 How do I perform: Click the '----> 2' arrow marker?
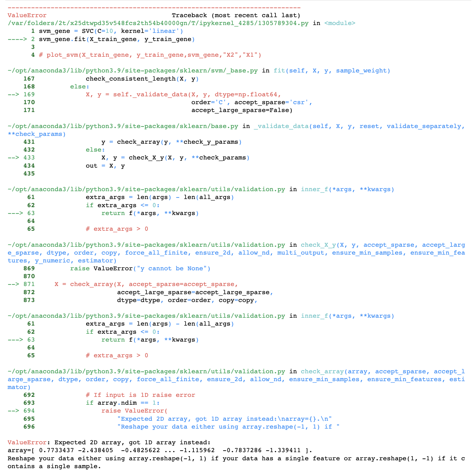21,39
